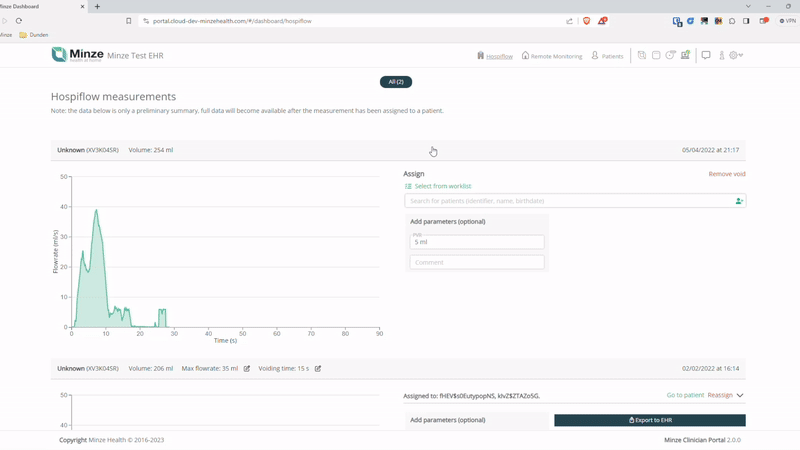The image size is (800, 450).
Task: Click the info person icon in header
Action: (x=721, y=56)
